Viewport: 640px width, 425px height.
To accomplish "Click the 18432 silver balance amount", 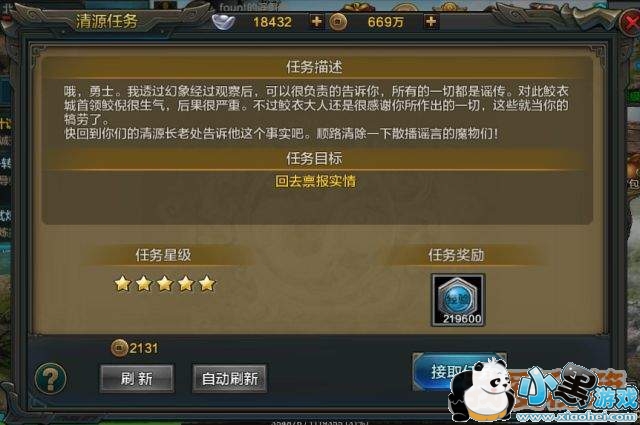I will [272, 22].
